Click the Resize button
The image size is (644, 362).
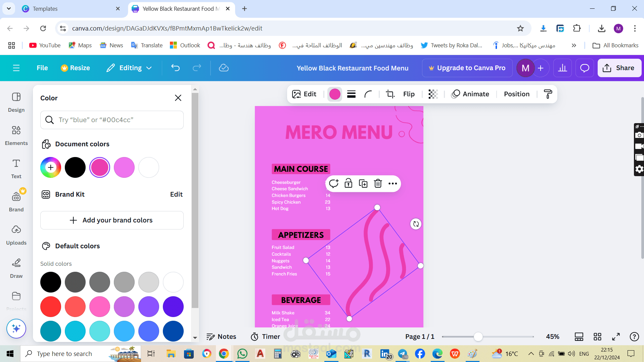75,68
